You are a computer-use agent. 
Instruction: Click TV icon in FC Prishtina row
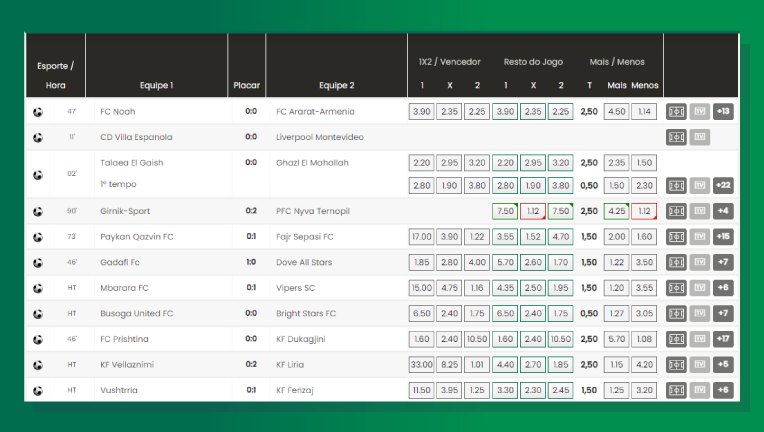[700, 339]
